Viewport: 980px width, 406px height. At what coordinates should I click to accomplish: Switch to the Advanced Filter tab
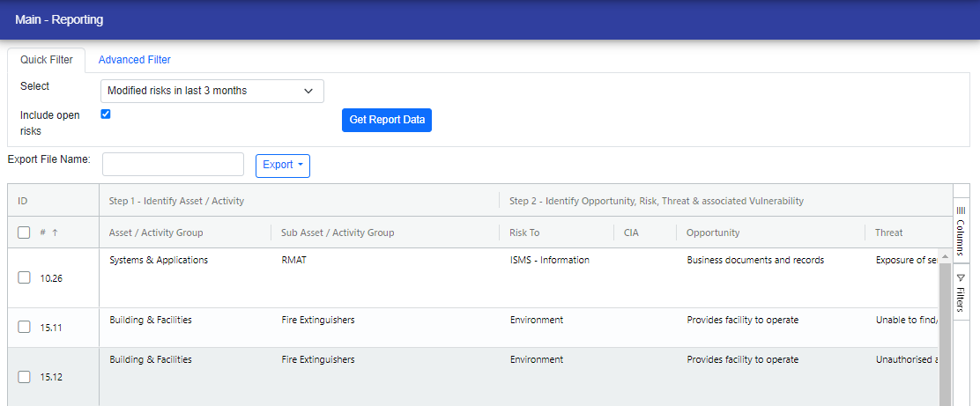pyautogui.click(x=134, y=60)
